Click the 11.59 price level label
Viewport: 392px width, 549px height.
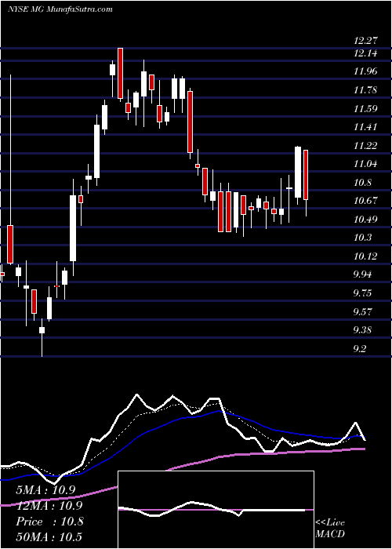click(366, 108)
